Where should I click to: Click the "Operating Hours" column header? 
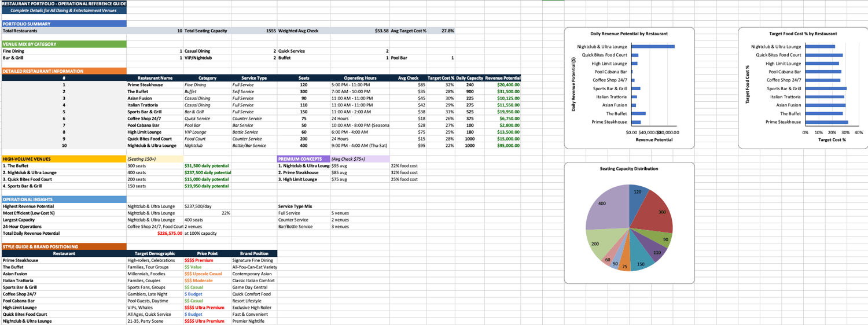pos(360,78)
